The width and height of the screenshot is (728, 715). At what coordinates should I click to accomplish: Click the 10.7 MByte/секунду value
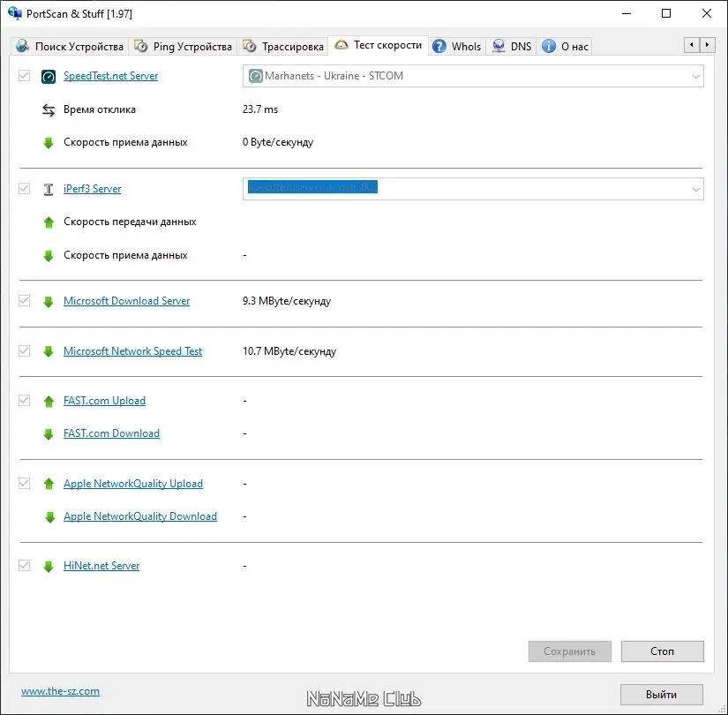click(x=289, y=351)
